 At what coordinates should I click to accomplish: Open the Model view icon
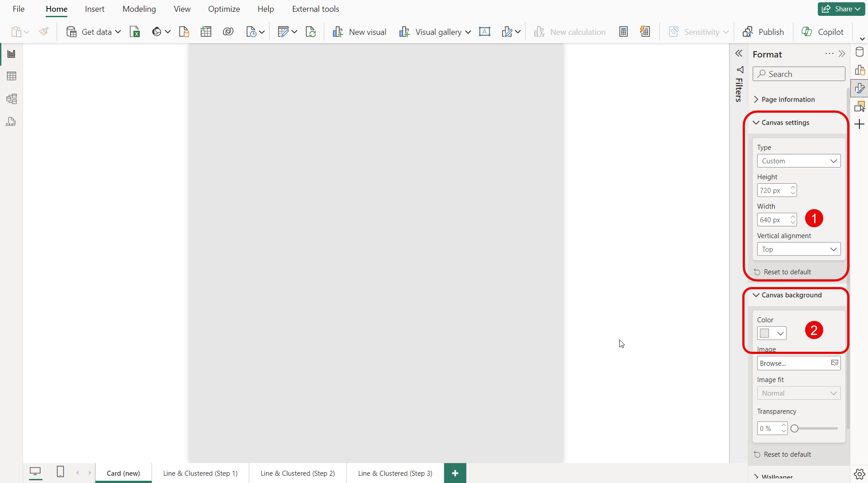[x=11, y=99]
